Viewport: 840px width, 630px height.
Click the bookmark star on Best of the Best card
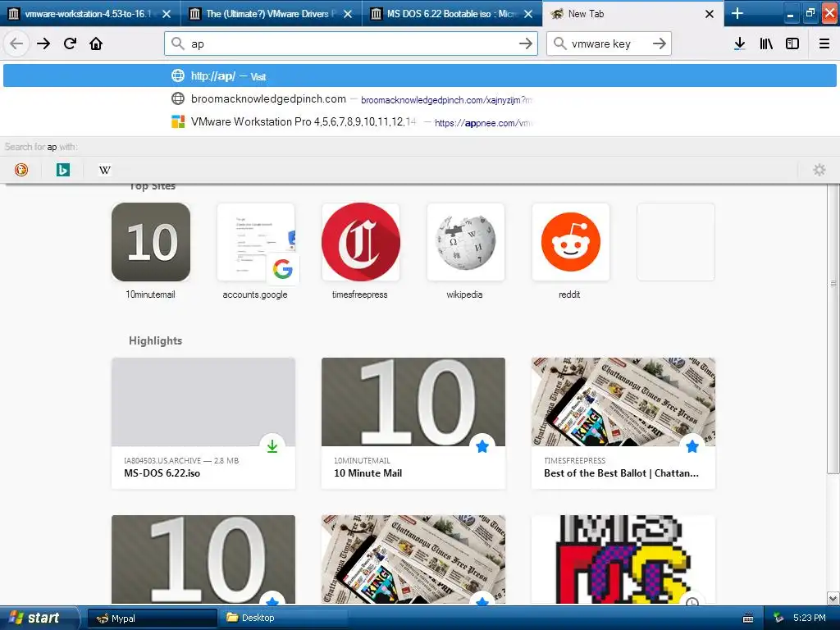692,445
